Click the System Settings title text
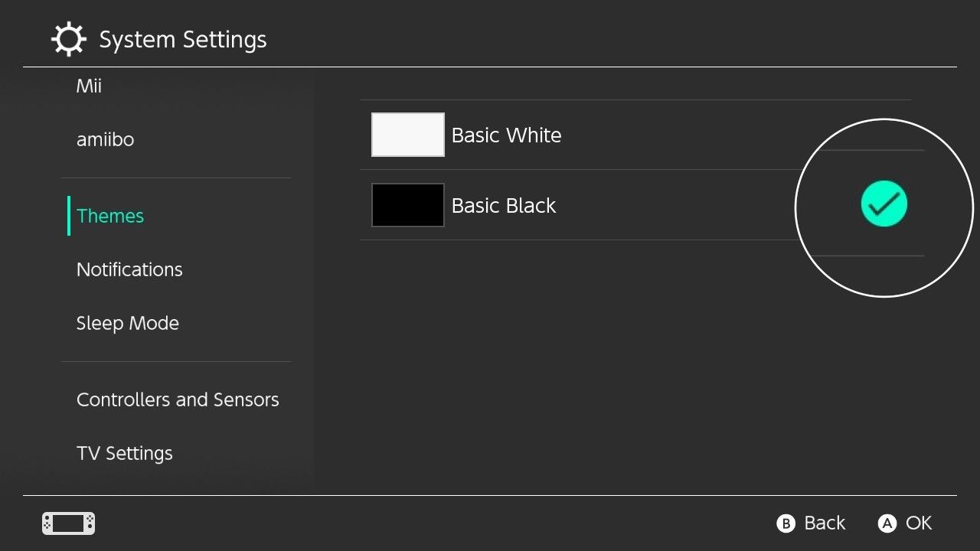Viewport: 980px width, 551px height. point(183,40)
